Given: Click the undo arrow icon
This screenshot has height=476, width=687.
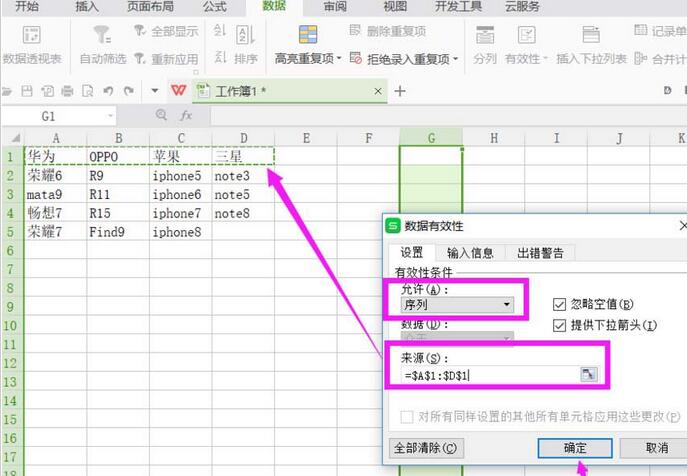Looking at the screenshot, I should tap(108, 91).
